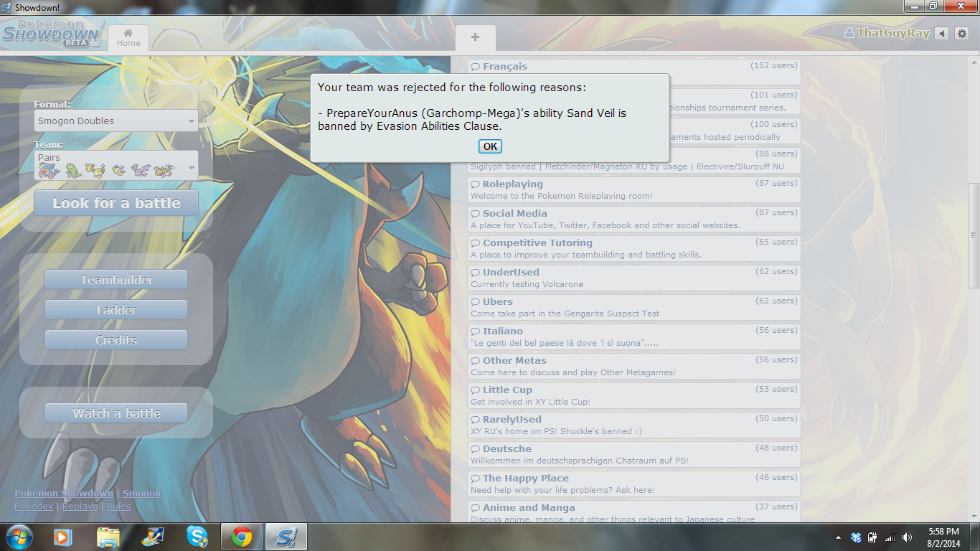980x551 pixels.
Task: Click the Showdown taskbar icon
Action: [x=286, y=537]
